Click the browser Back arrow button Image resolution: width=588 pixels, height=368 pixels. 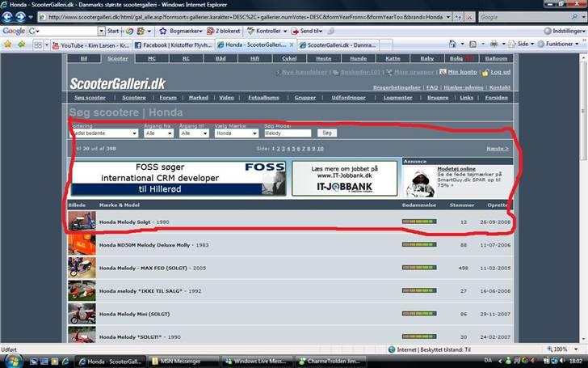pyautogui.click(x=9, y=16)
